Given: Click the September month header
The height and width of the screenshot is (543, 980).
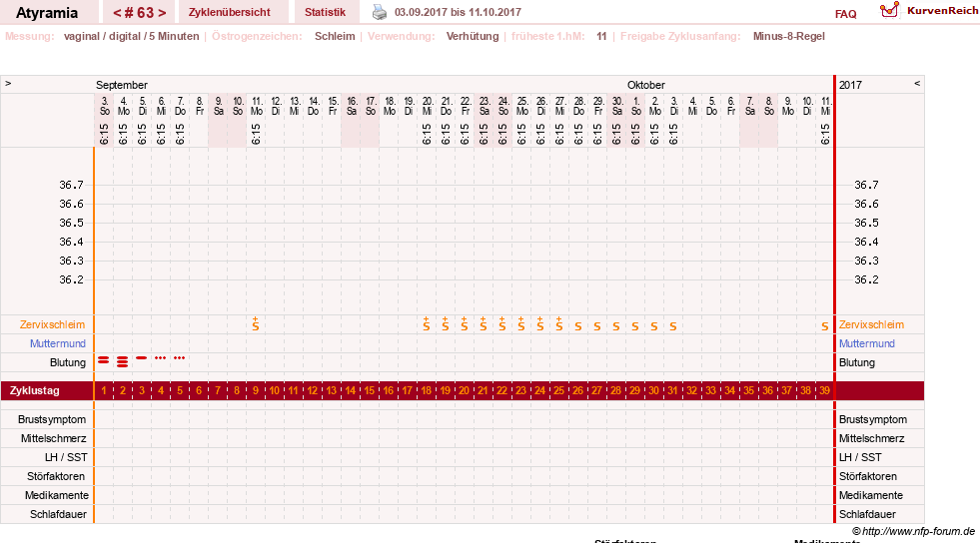Looking at the screenshot, I should pos(122,85).
